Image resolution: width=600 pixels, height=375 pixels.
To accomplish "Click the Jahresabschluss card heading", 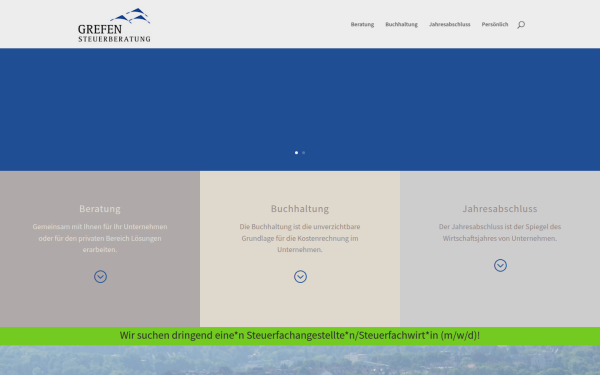I will 500,209.
